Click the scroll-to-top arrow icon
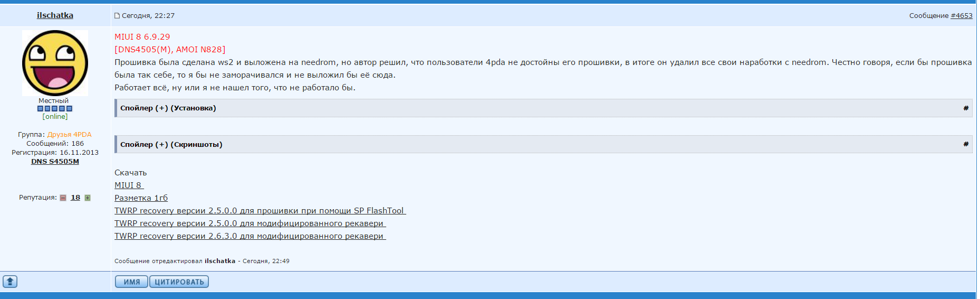The width and height of the screenshot is (980, 299). click(10, 282)
